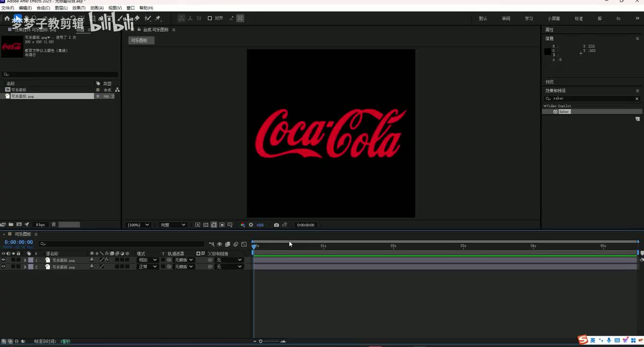Open the 信息 panel menu
This screenshot has width=644, height=347.
click(637, 38)
